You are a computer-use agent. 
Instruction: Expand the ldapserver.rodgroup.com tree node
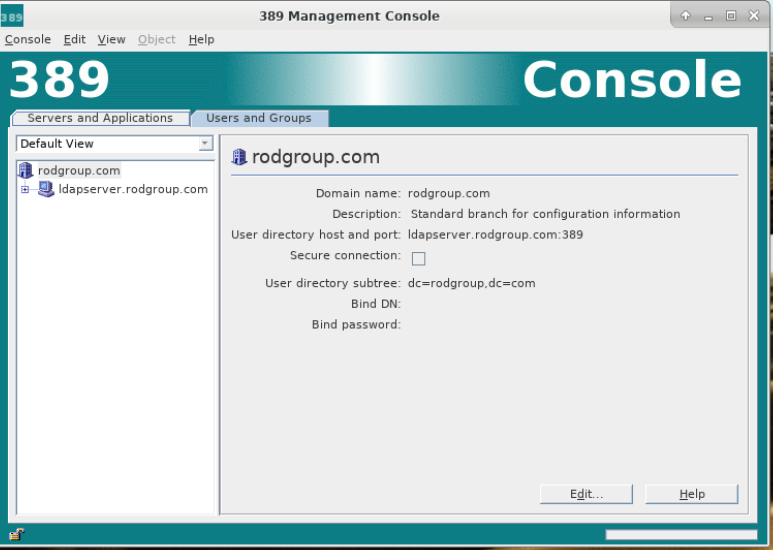click(26, 190)
